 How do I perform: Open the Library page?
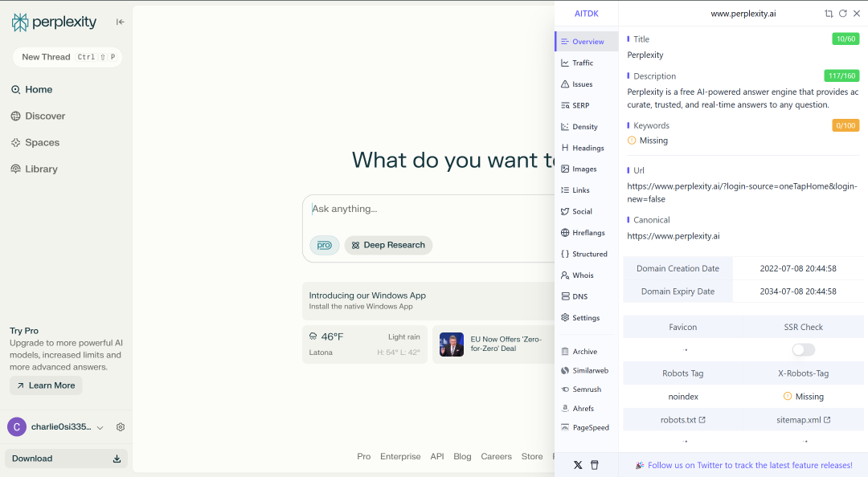(x=35, y=169)
